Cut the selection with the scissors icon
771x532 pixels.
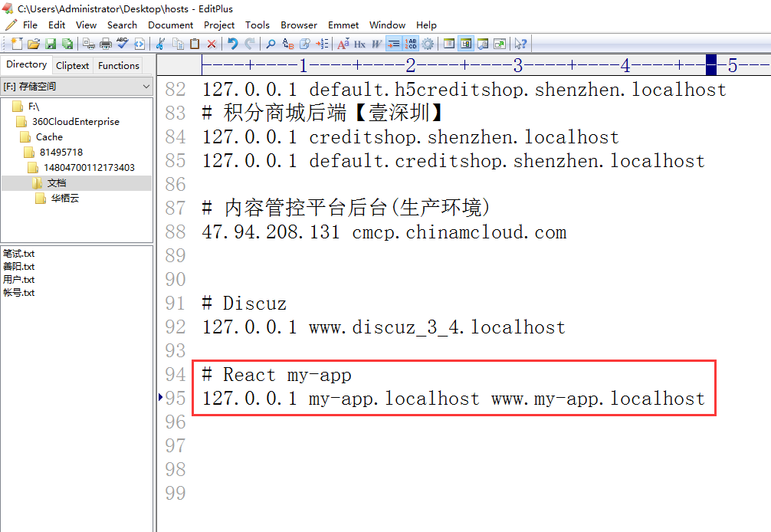pyautogui.click(x=161, y=44)
